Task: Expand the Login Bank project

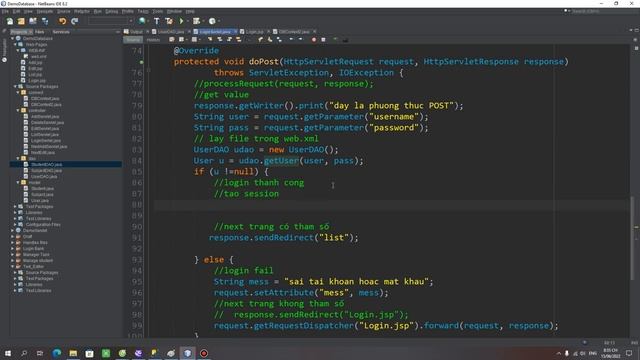Action: (13, 248)
